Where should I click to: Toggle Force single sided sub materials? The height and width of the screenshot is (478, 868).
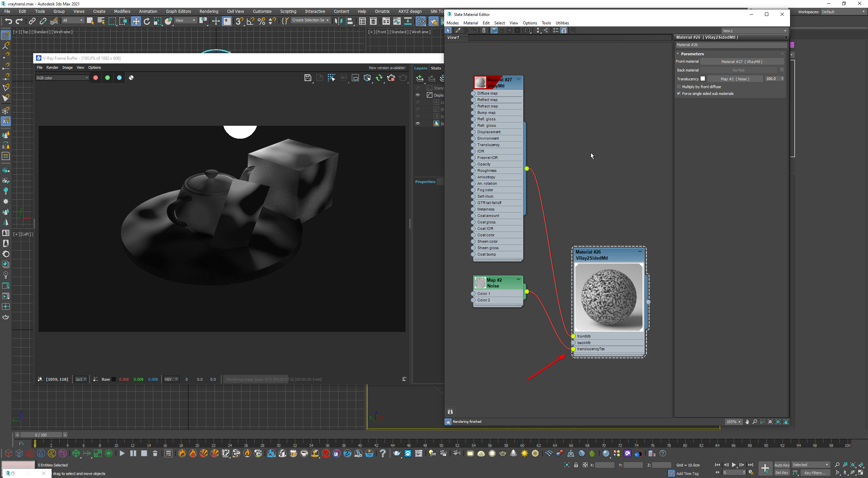click(679, 93)
